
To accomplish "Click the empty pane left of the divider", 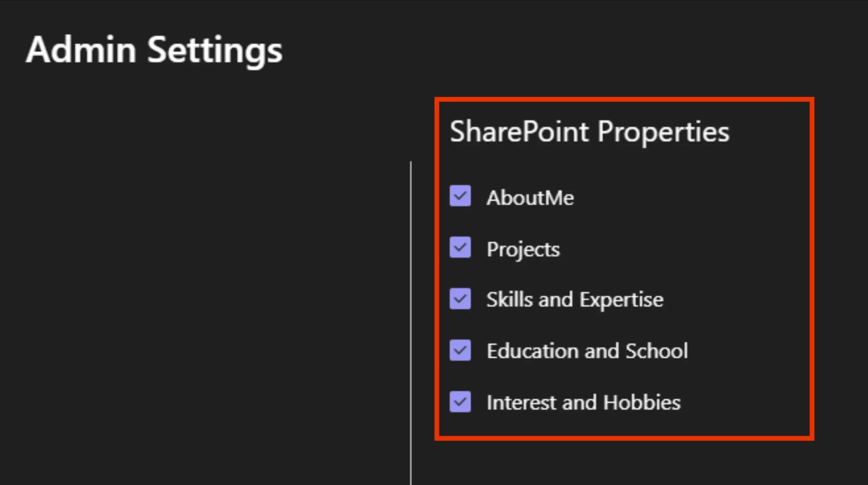I will point(203,272).
